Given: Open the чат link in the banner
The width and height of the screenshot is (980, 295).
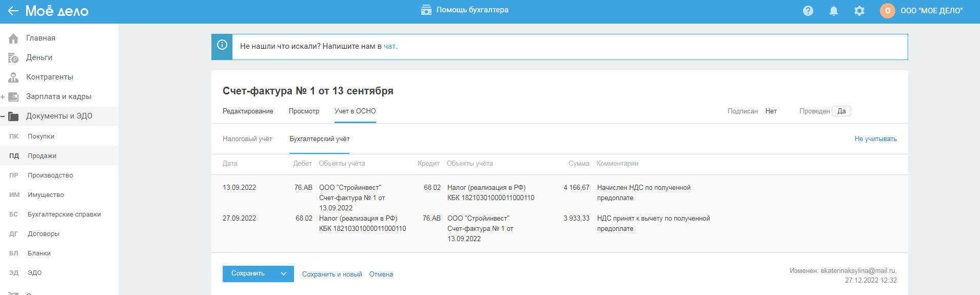Looking at the screenshot, I should (389, 46).
